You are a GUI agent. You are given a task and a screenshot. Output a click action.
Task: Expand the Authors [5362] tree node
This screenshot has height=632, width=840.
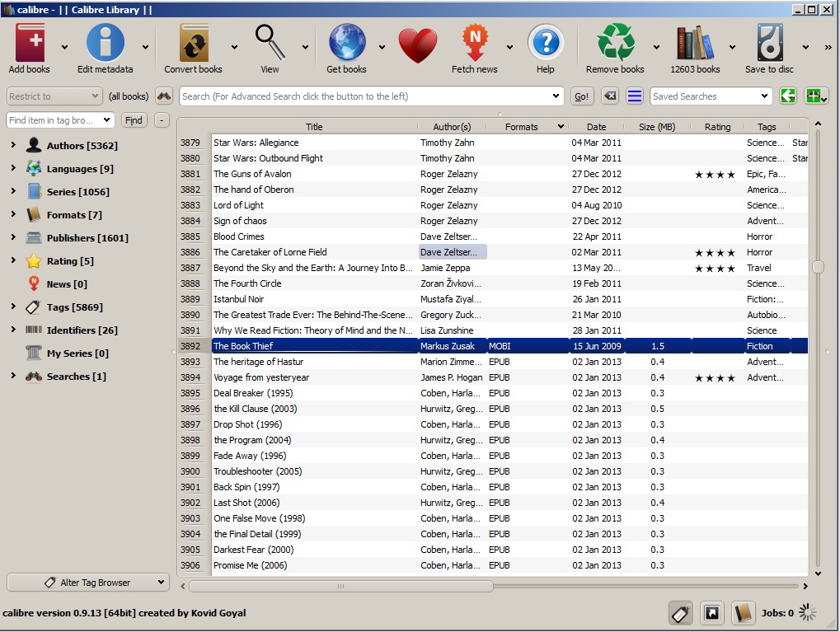13,145
